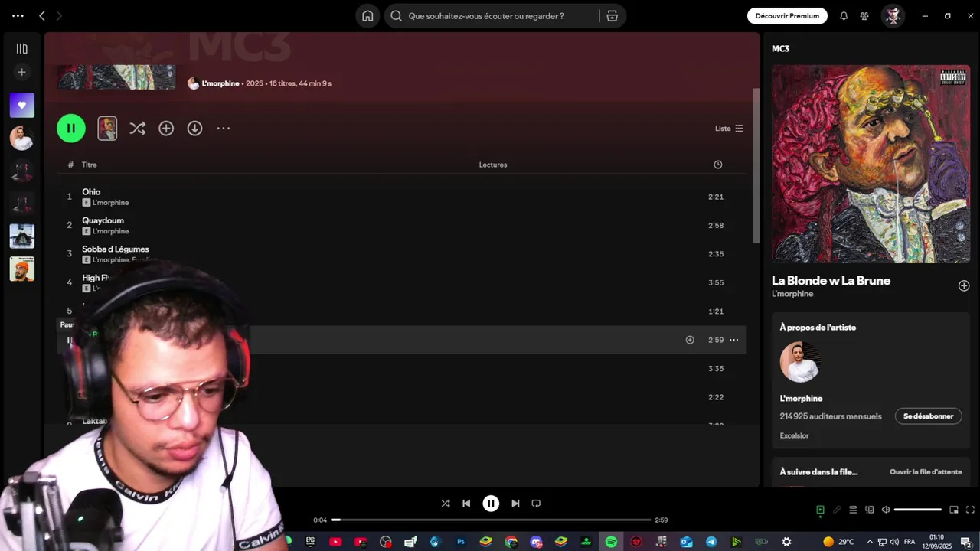Open the mini player
Screen dimensions: 980x551
(954, 510)
